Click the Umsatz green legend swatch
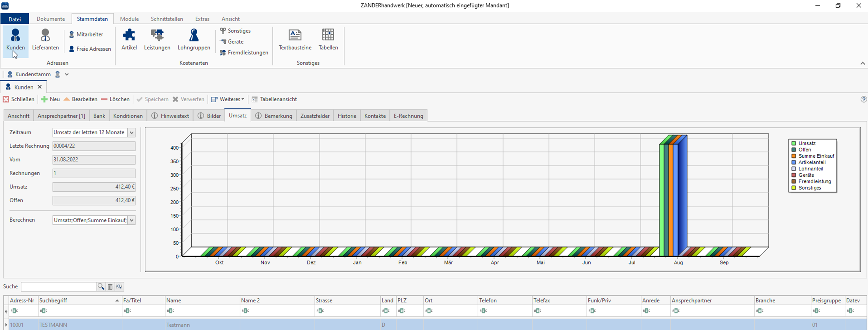The width and height of the screenshot is (868, 330). pos(793,143)
